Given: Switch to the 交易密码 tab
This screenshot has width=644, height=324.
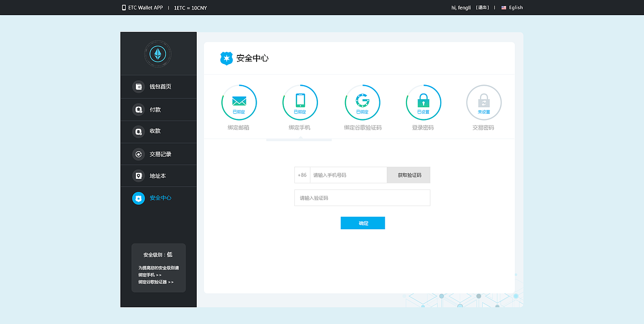Looking at the screenshot, I should [483, 128].
